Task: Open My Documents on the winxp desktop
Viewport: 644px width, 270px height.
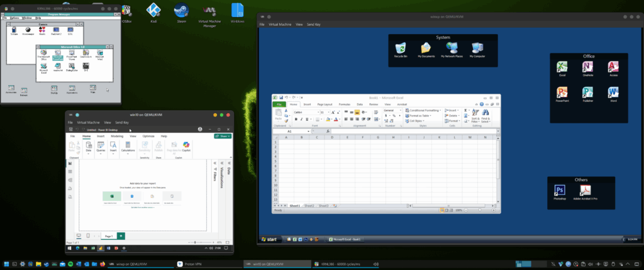Action: pos(426,50)
